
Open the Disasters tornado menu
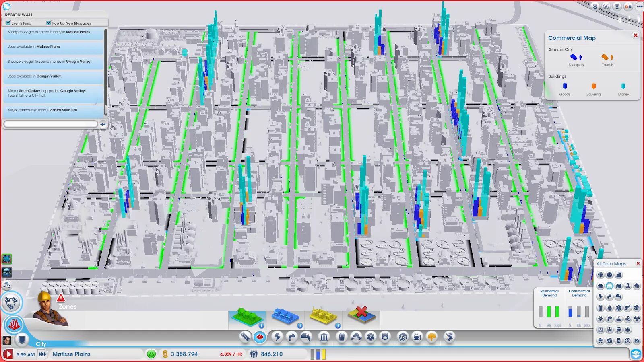[x=450, y=337]
